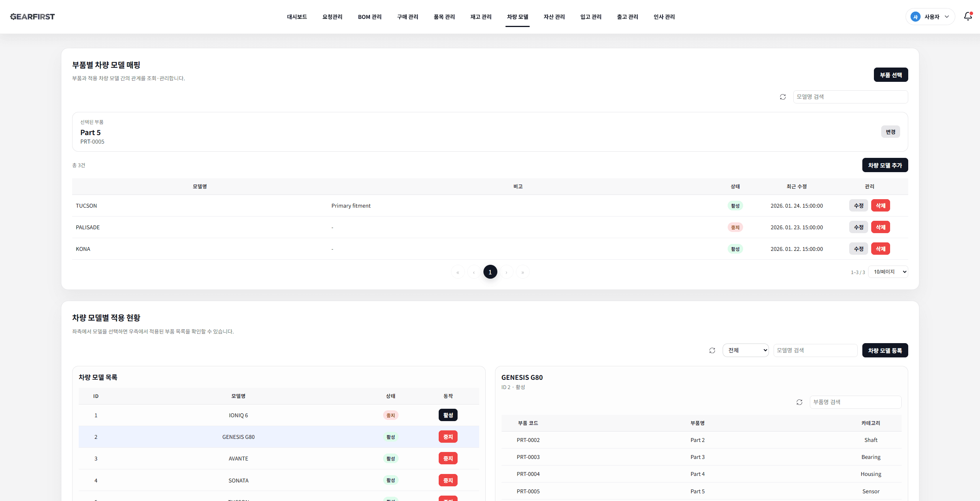The image size is (980, 501).
Task: Click the 차량 모델 추가 button
Action: [x=885, y=165]
